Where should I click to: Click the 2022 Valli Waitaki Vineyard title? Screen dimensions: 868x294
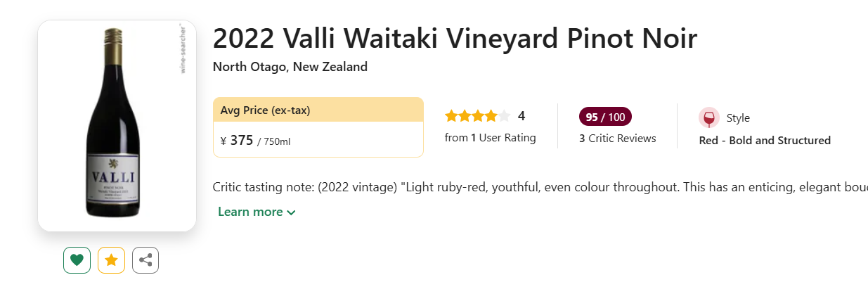pos(455,38)
